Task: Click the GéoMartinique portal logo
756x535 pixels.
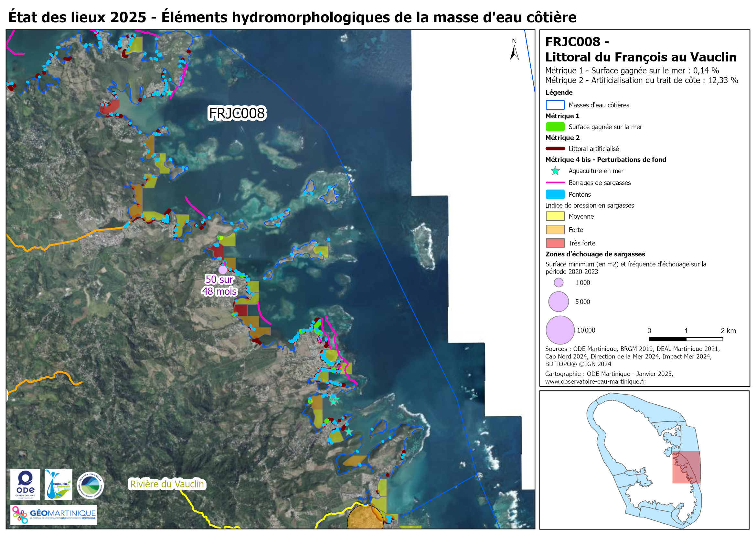Action: click(54, 515)
